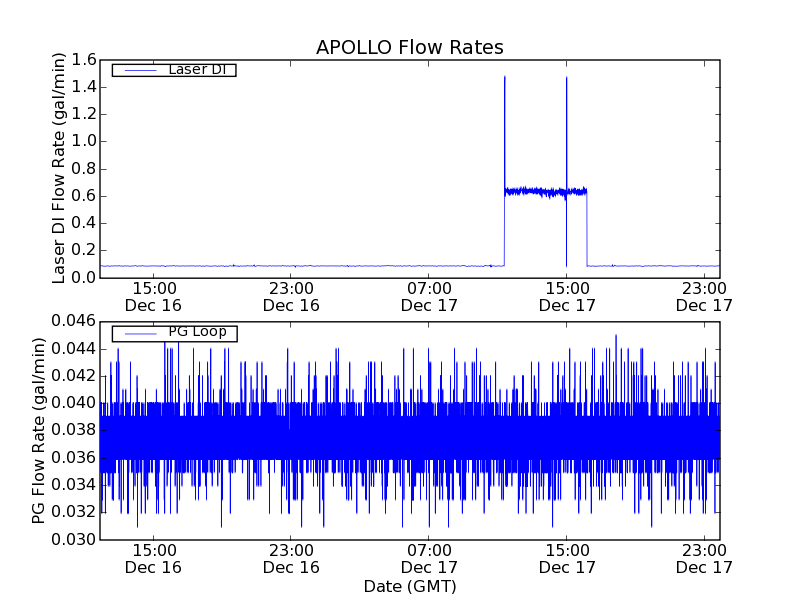Click "15:00 Dec 16" tick under top plot
This screenshot has width=800, height=600.
click(153, 296)
